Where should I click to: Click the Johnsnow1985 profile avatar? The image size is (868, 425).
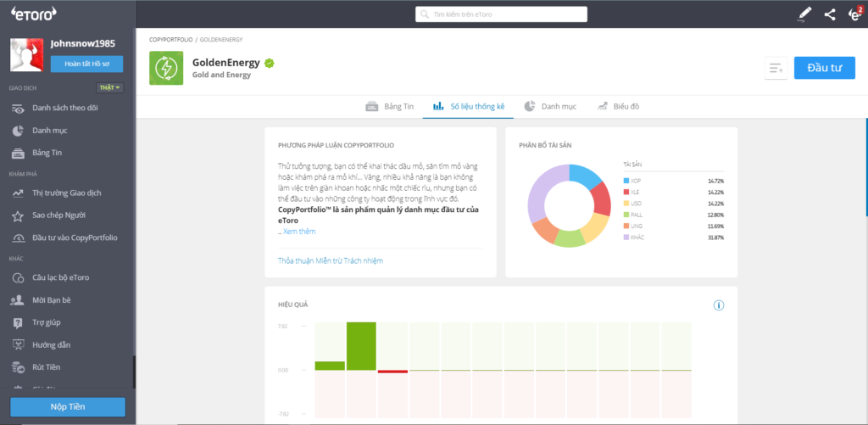[26, 55]
